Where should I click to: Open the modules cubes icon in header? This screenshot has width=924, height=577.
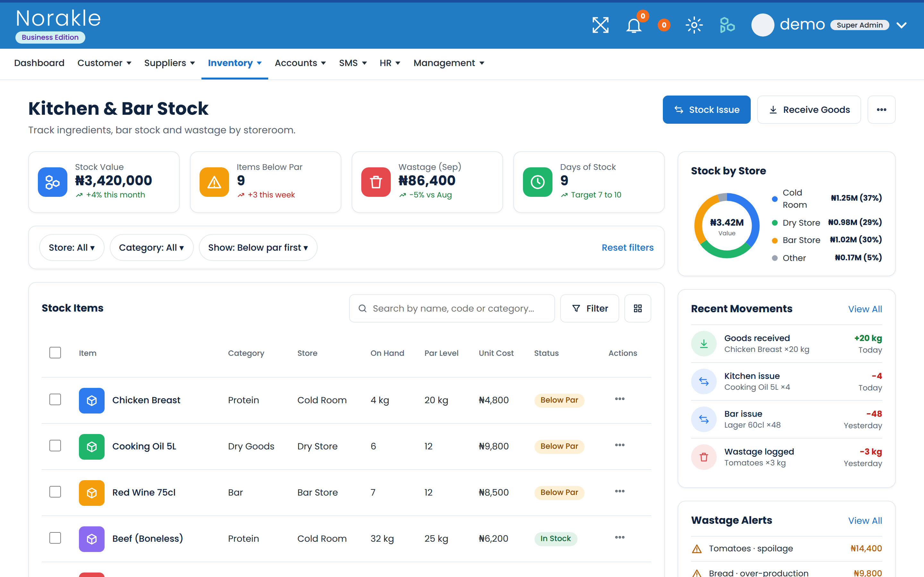coord(727,25)
